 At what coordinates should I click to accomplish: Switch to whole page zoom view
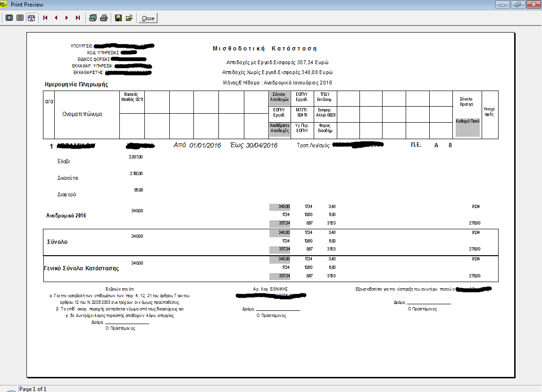pyautogui.click(x=9, y=18)
